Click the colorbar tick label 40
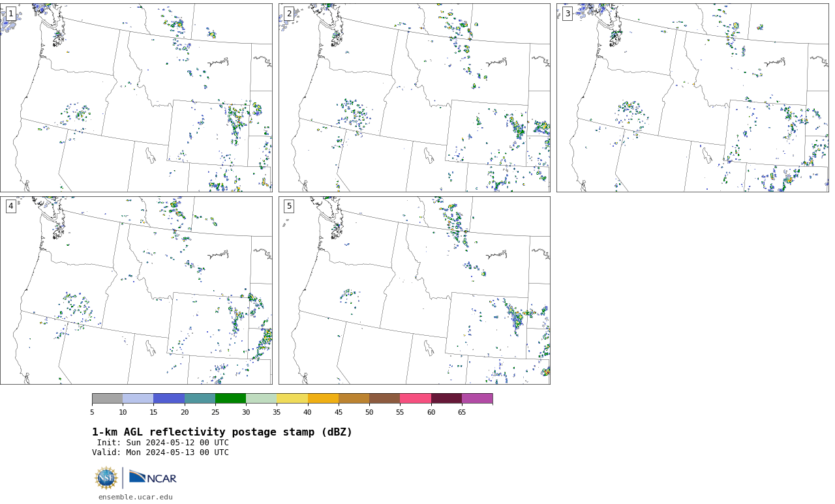The width and height of the screenshot is (835, 504). [x=307, y=412]
